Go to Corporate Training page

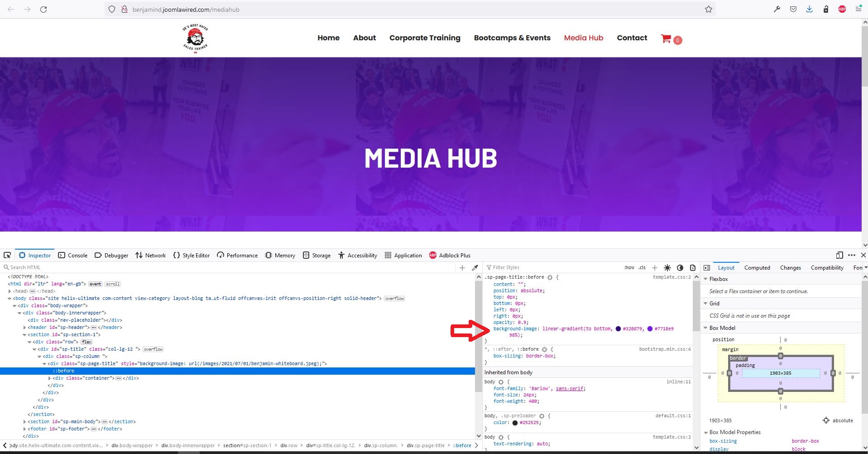tap(425, 38)
